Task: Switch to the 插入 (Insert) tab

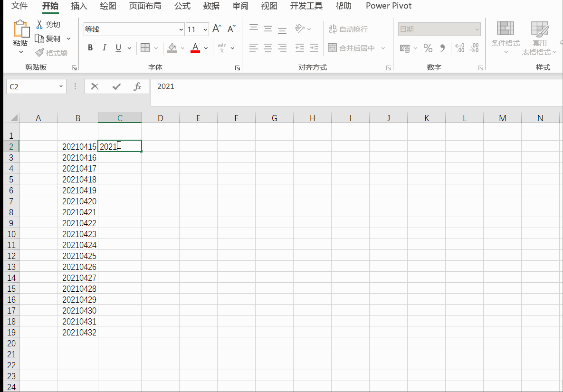Action: pyautogui.click(x=79, y=6)
